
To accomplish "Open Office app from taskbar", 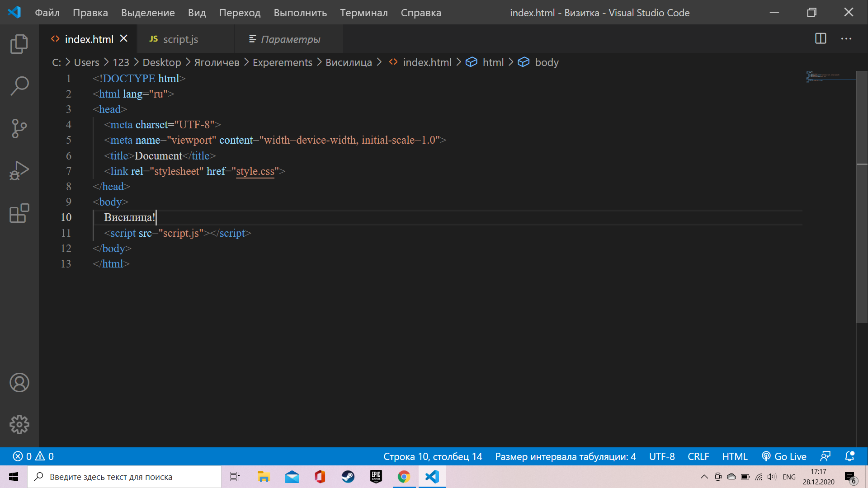I will [320, 477].
